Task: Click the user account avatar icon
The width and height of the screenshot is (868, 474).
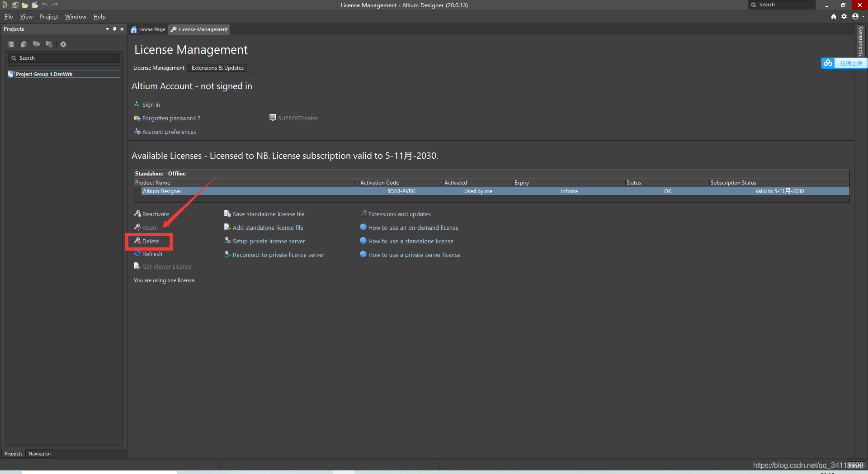Action: (855, 16)
